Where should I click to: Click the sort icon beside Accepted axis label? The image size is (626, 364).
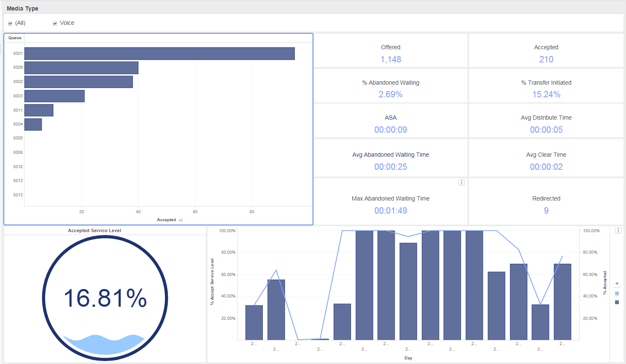pyautogui.click(x=181, y=220)
